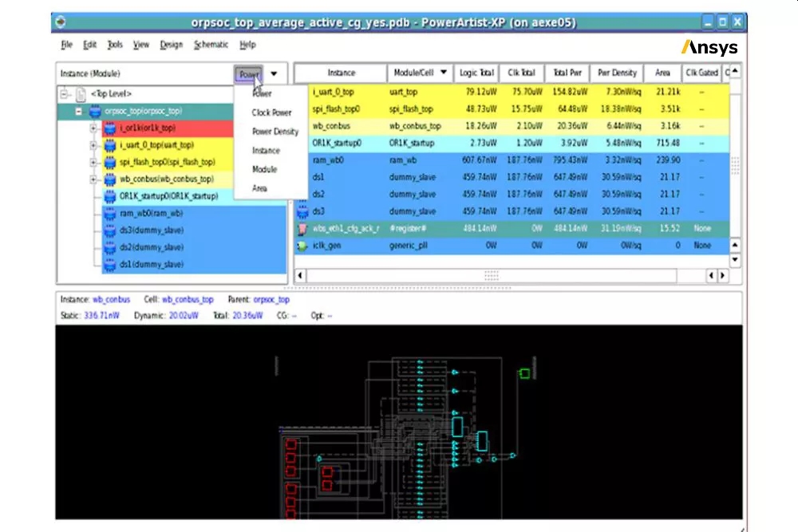Open the Design menu
This screenshot has height=532, width=798.
tap(171, 45)
